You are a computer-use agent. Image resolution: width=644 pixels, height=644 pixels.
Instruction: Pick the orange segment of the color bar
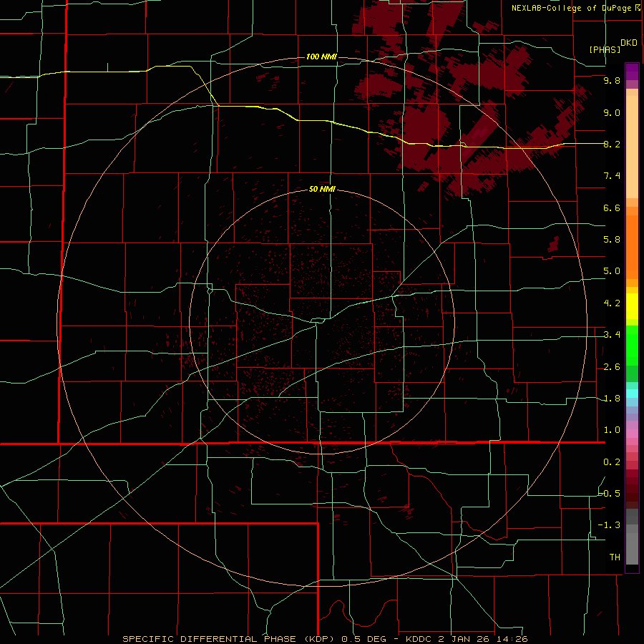[632, 248]
